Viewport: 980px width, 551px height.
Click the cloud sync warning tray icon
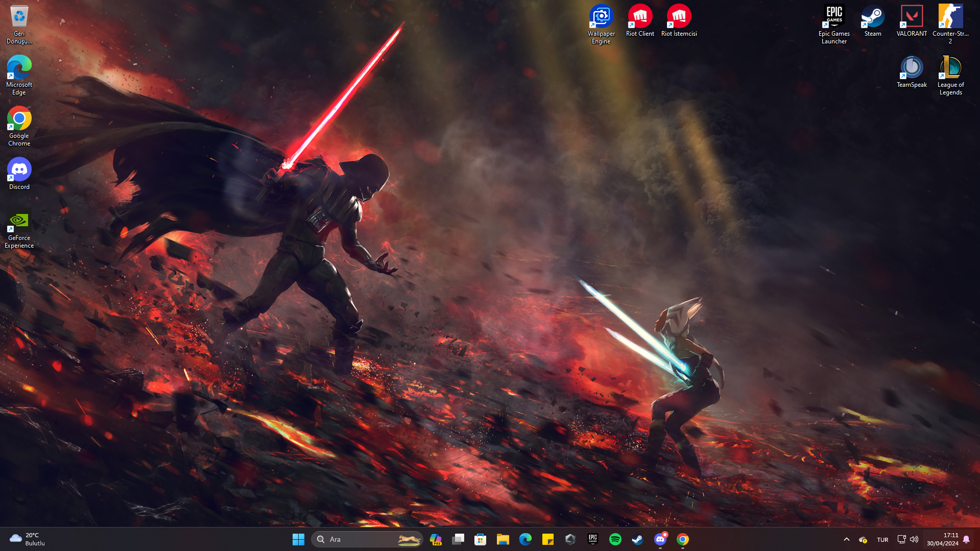tap(863, 539)
